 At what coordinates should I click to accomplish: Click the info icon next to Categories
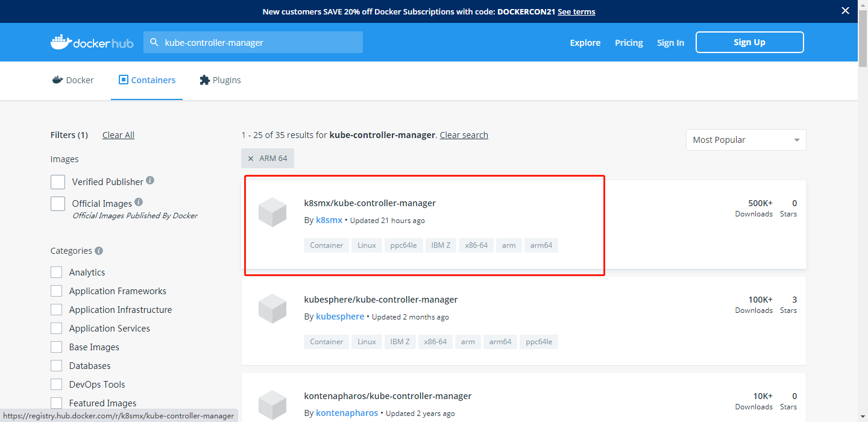(x=99, y=251)
